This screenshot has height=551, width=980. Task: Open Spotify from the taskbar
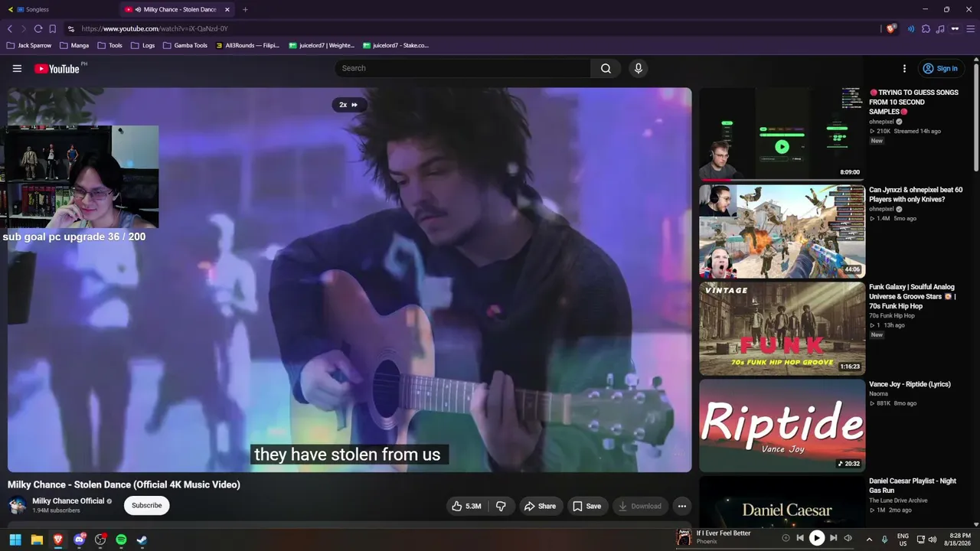[x=121, y=540]
